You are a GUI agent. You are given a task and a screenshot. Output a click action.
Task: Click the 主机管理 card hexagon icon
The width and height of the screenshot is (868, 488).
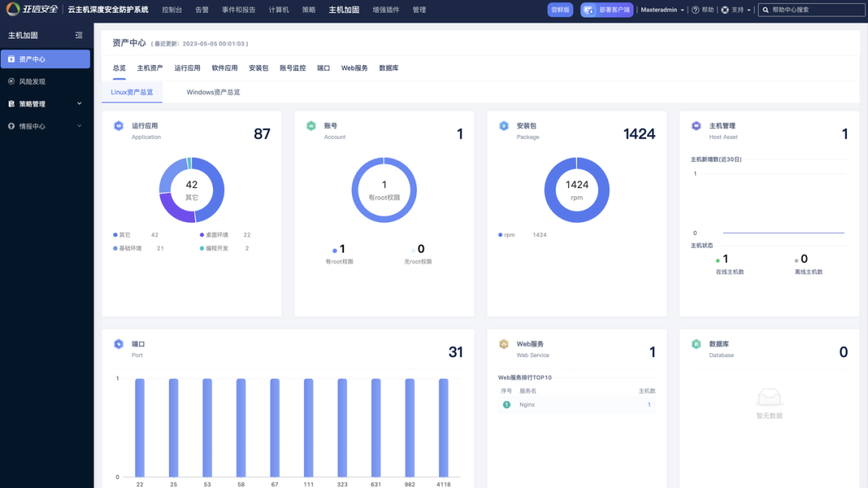(x=696, y=126)
